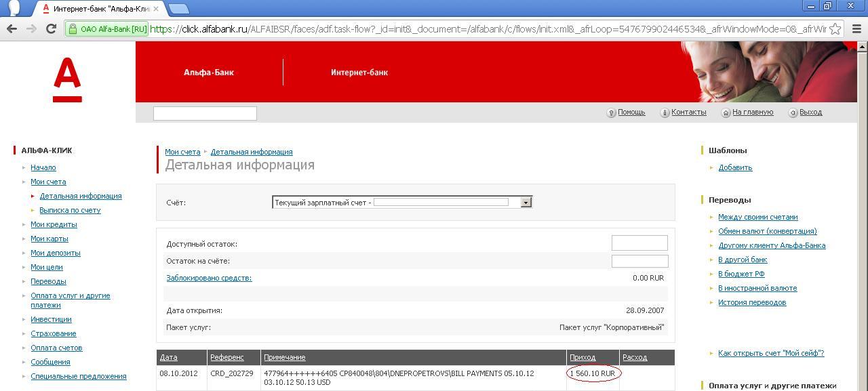Click Заблокировано средств link
Screen dimensions: 868x391
tap(209, 278)
